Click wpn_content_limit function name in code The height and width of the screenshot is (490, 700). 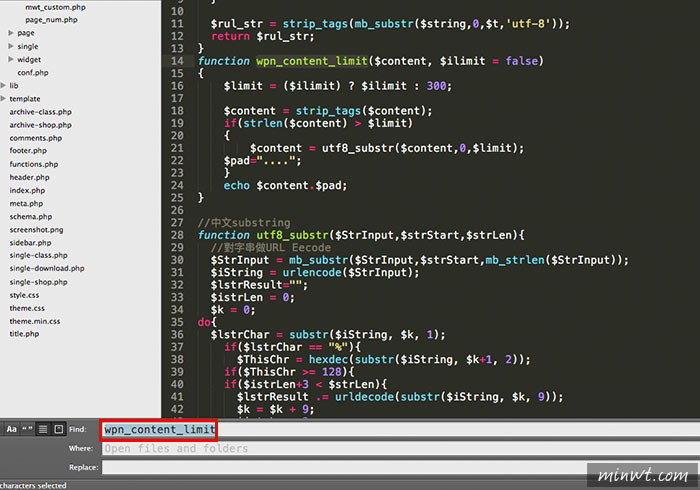point(312,61)
